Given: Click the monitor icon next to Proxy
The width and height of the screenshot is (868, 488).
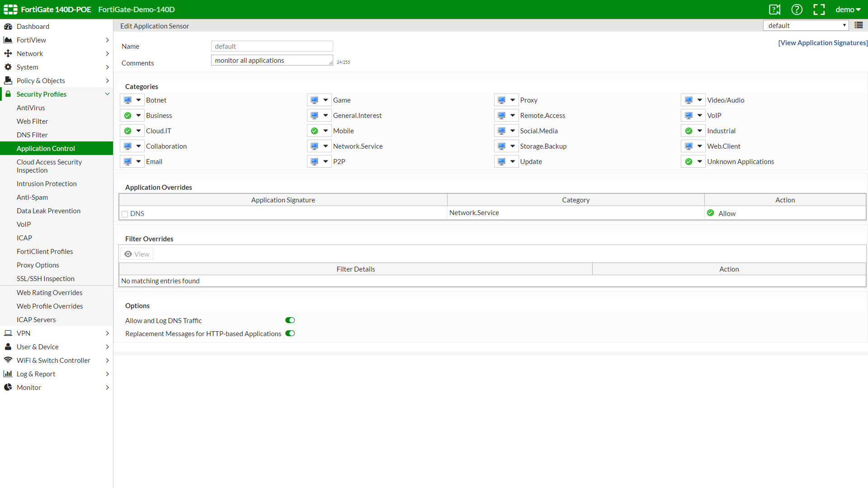Looking at the screenshot, I should click(501, 100).
